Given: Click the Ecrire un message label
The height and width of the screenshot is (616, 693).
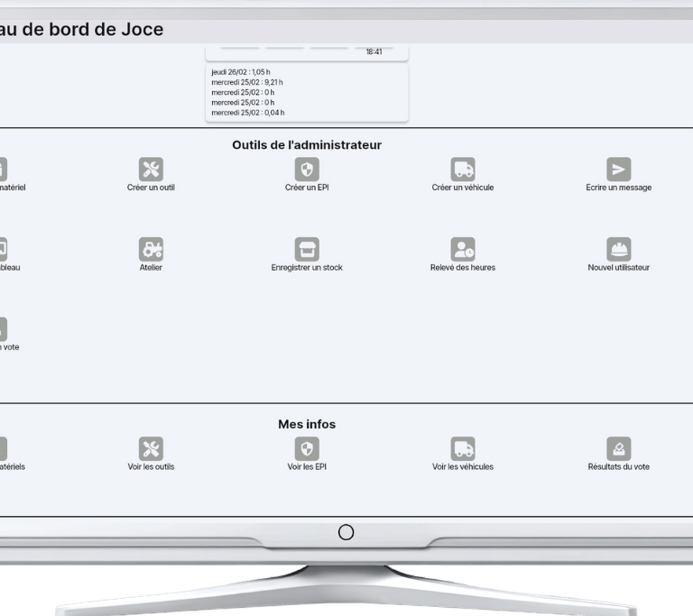Looking at the screenshot, I should tap(619, 188).
